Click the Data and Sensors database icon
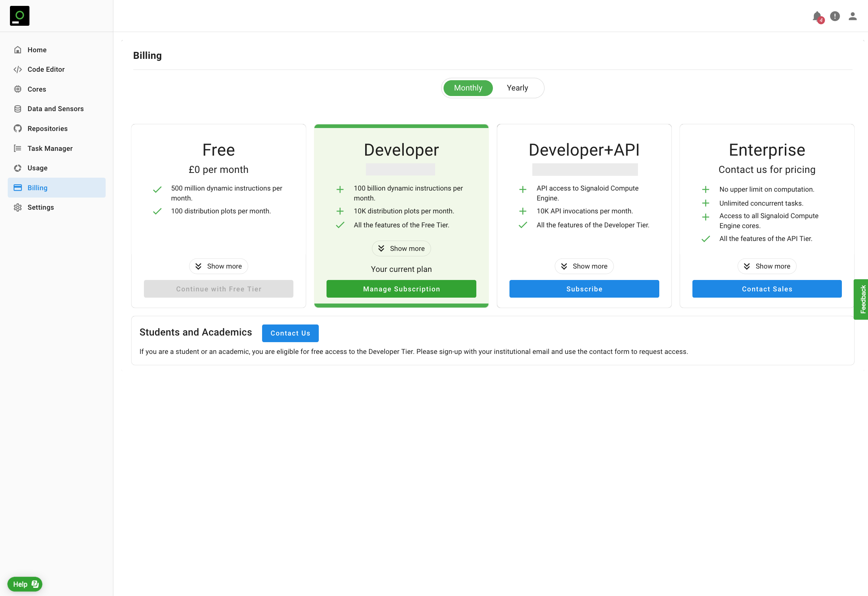This screenshot has width=868, height=596. (x=18, y=109)
